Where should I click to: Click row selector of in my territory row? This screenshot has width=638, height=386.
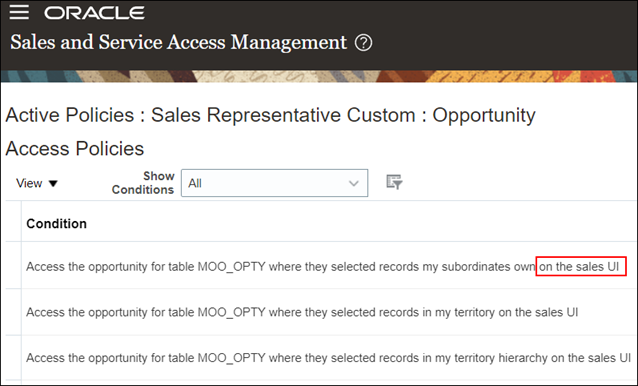pyautogui.click(x=13, y=312)
